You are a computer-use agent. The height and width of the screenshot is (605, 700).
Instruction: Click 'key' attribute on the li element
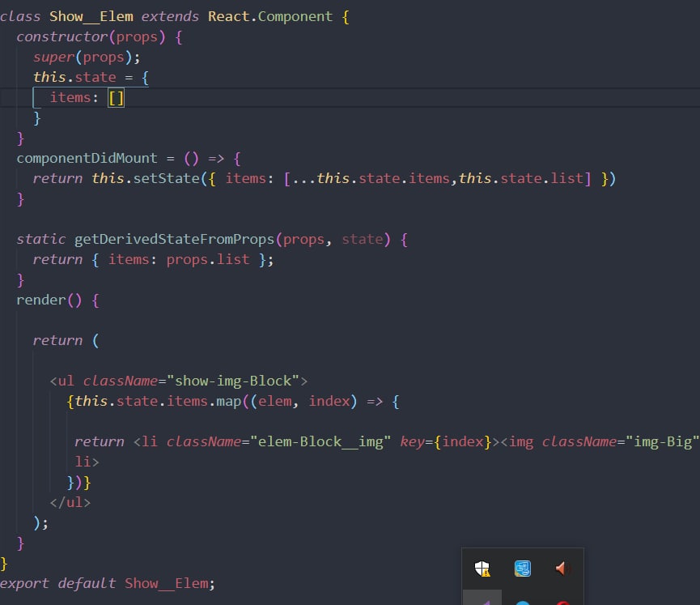(x=412, y=441)
